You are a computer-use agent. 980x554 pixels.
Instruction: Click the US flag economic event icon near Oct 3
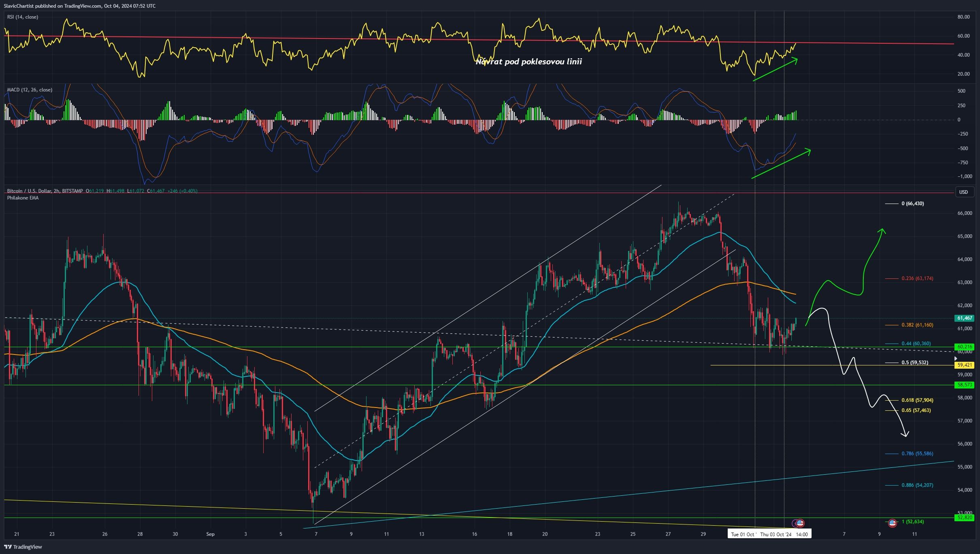point(800,523)
